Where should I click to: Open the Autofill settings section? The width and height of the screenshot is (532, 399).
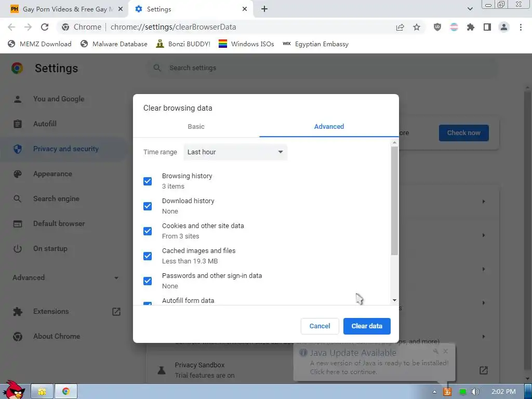click(45, 124)
